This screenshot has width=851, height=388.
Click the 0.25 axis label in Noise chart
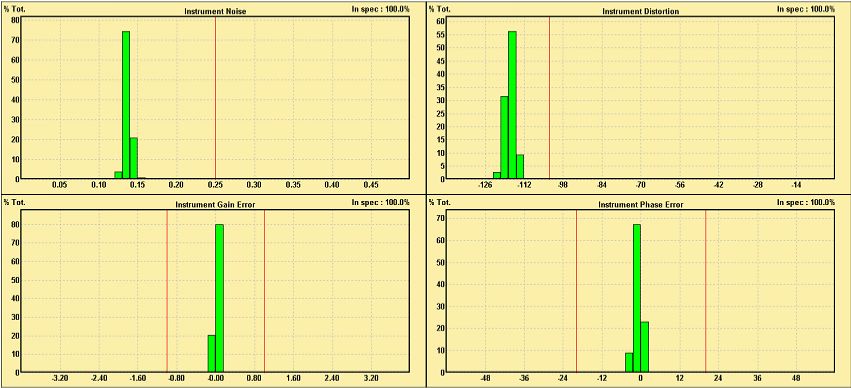click(215, 185)
